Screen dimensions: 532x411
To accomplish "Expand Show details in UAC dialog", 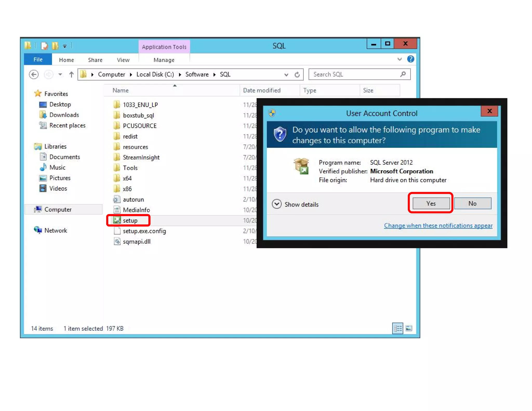I will [277, 204].
